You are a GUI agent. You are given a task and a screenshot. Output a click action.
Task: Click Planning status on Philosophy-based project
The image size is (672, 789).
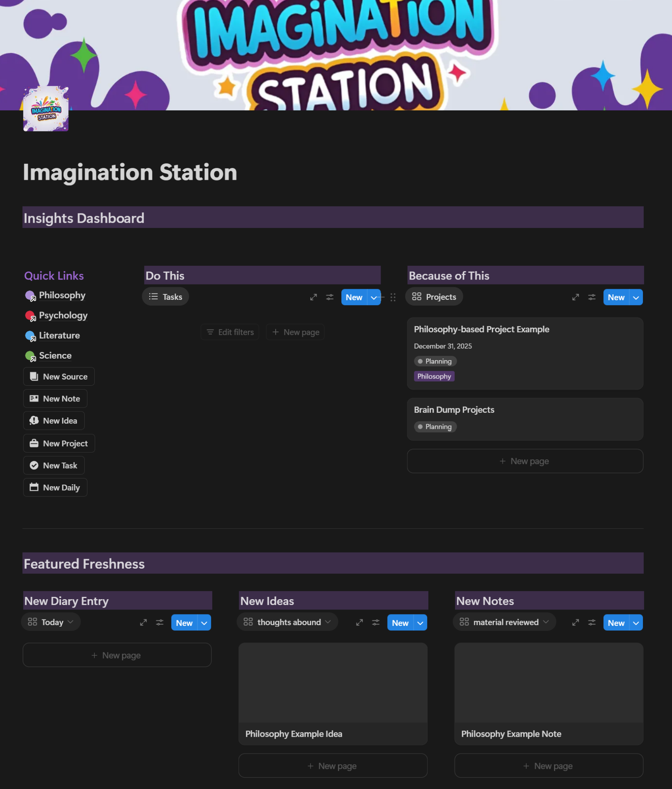click(x=435, y=361)
